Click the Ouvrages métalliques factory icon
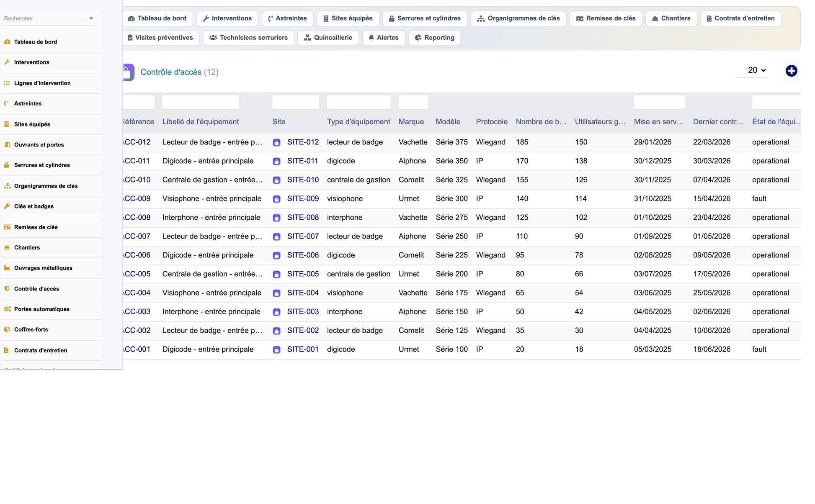 7,268
